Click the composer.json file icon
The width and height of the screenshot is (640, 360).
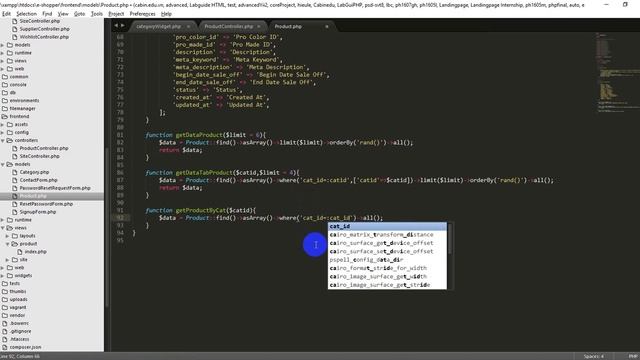point(5,347)
